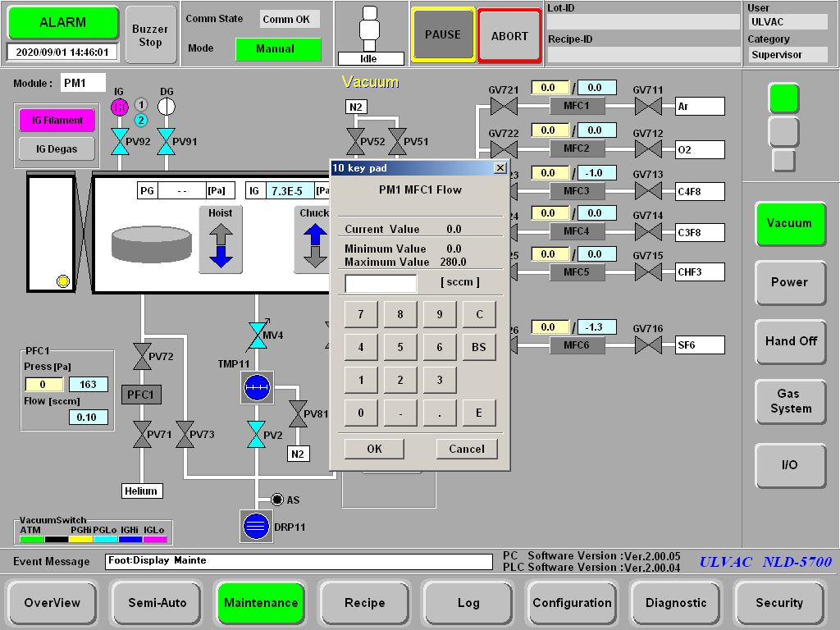Click the green ALARM button
Viewport: 840px width, 630px height.
coord(63,22)
